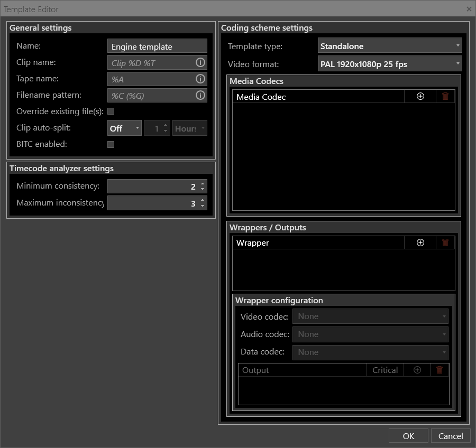Viewport: 476px width, 448px height.
Task: Increase the auto-split count value
Action: 166,125
